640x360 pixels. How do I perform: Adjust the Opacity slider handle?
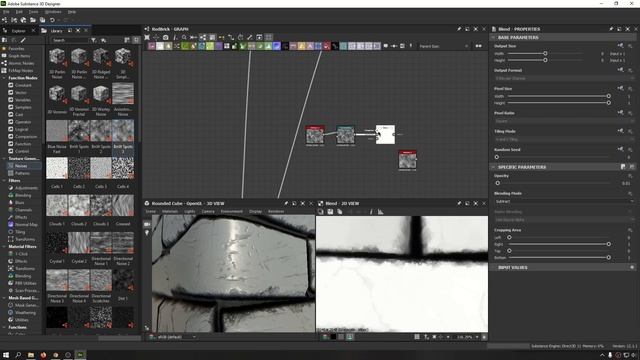pyautogui.click(x=498, y=183)
